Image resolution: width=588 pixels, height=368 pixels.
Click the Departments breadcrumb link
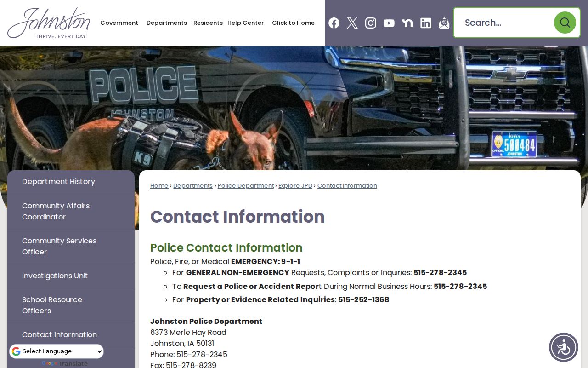[x=193, y=186]
